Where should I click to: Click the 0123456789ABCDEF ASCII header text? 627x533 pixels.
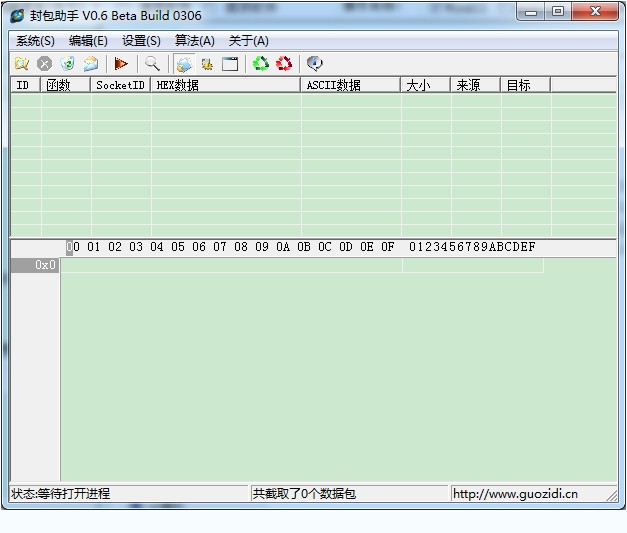[472, 247]
